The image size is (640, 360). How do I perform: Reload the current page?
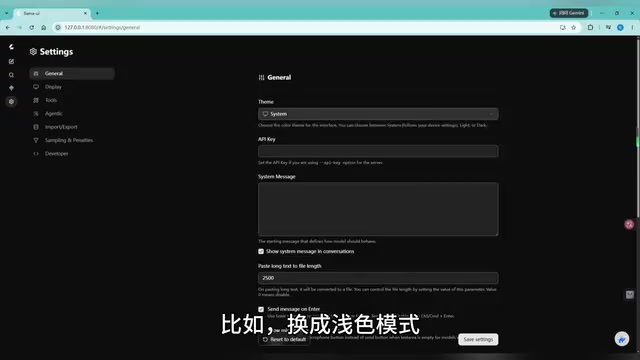tap(31, 27)
